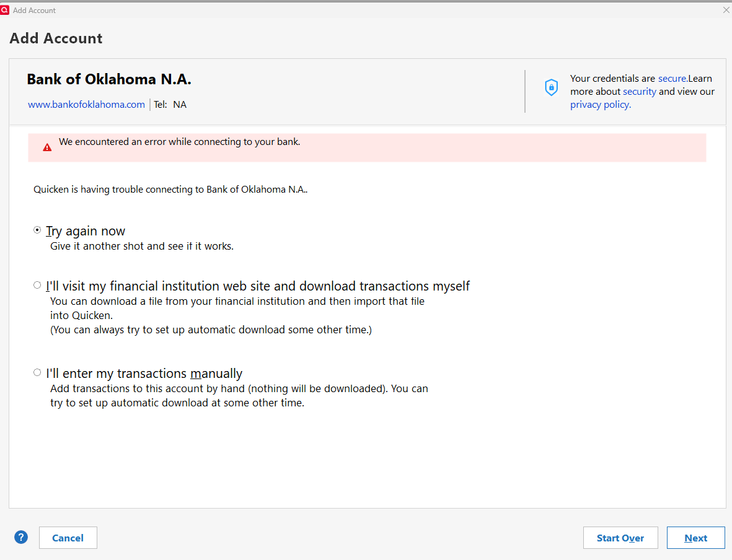The image size is (732, 560).
Task: Click 'Quicken is having trouble connecting' text
Action: 170,190
